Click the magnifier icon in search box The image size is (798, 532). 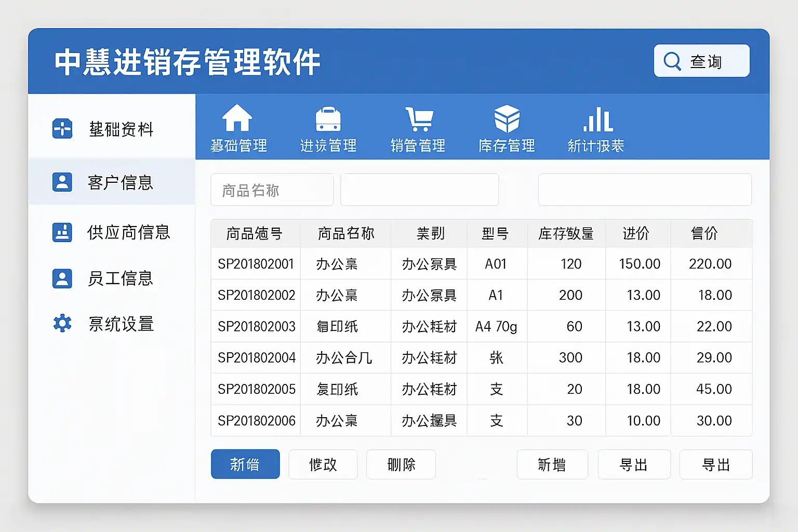point(672,61)
